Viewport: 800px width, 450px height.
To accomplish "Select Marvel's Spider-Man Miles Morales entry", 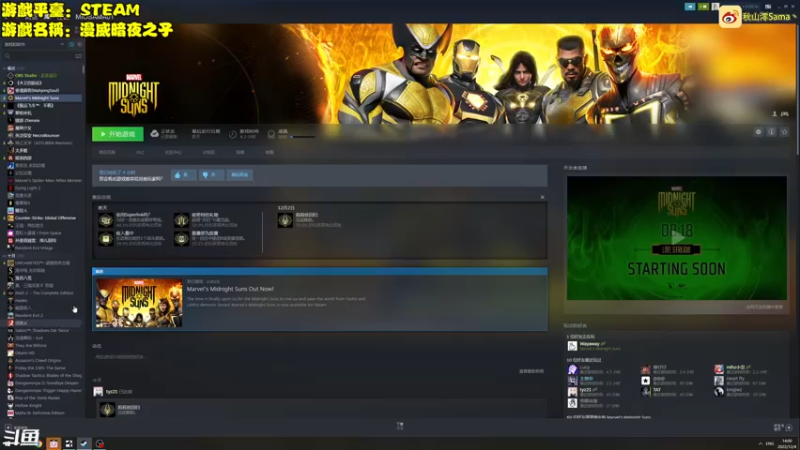I will (x=42, y=181).
